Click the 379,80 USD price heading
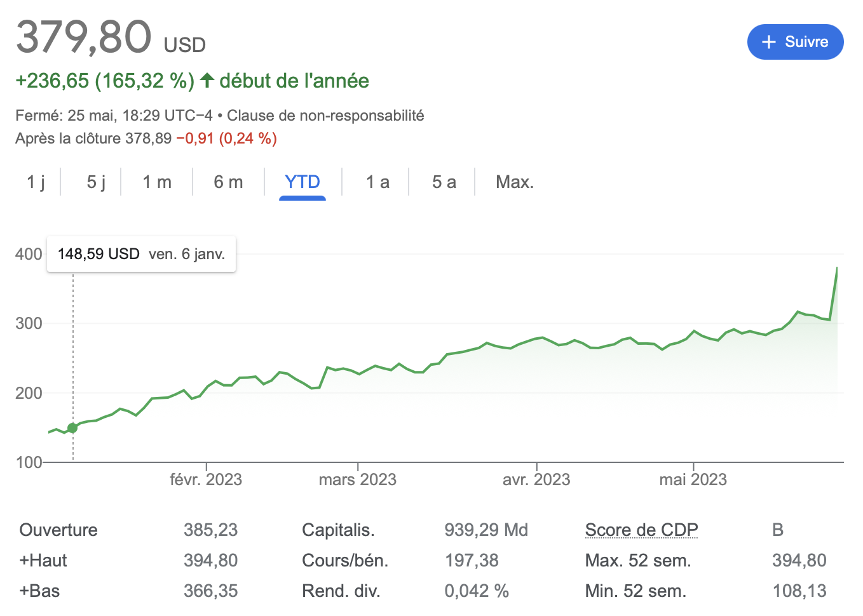 (x=111, y=37)
